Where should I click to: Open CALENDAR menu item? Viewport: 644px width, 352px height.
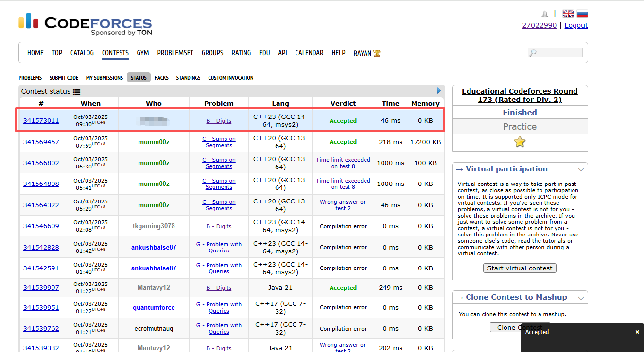pyautogui.click(x=309, y=53)
